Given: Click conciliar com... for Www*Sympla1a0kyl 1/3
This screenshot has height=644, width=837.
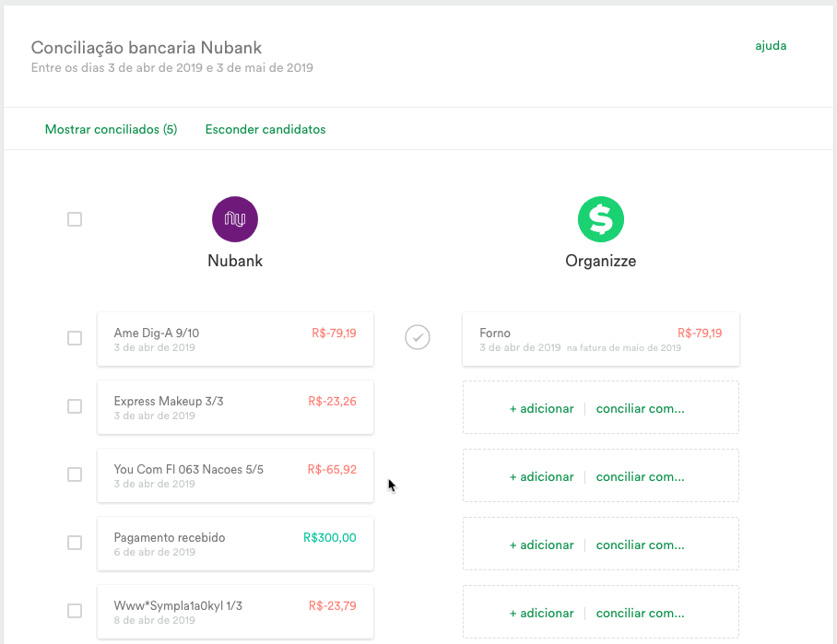Looking at the screenshot, I should coord(640,614).
